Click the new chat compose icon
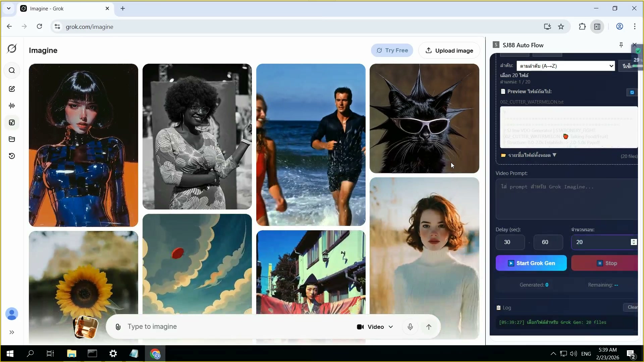The image size is (644, 362). pyautogui.click(x=12, y=89)
